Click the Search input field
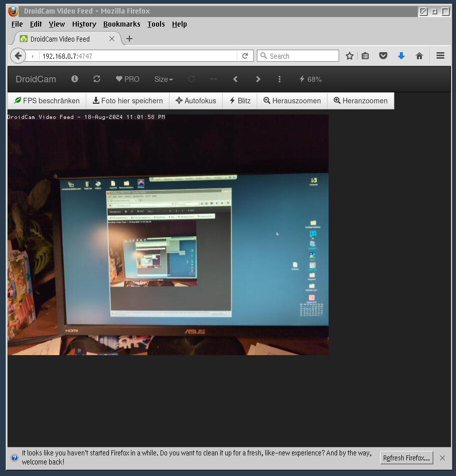 point(298,56)
